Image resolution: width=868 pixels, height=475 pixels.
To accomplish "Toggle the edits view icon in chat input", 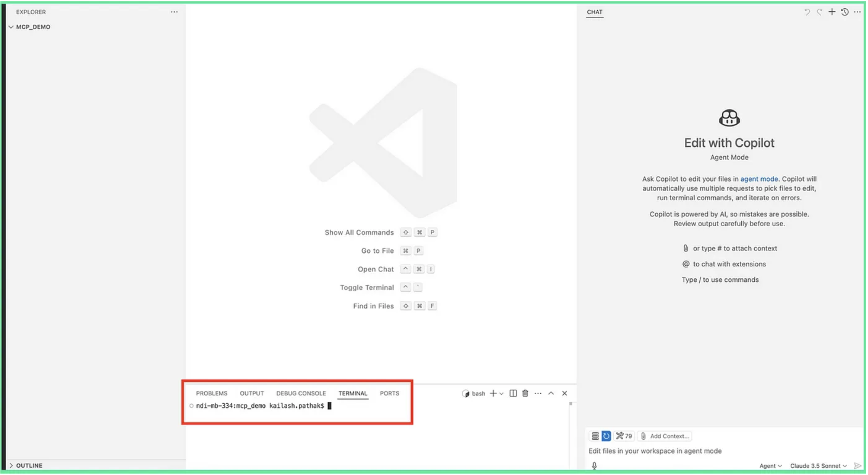I will point(594,436).
